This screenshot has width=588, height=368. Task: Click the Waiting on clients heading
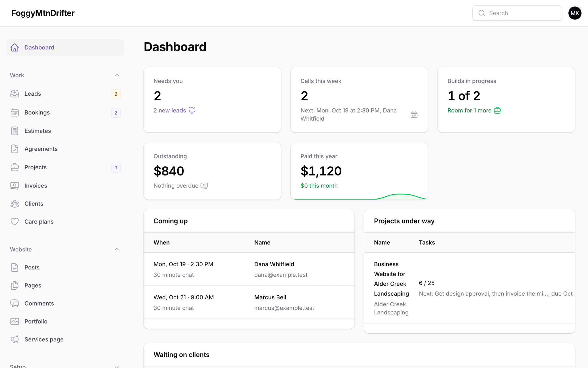pyautogui.click(x=181, y=355)
